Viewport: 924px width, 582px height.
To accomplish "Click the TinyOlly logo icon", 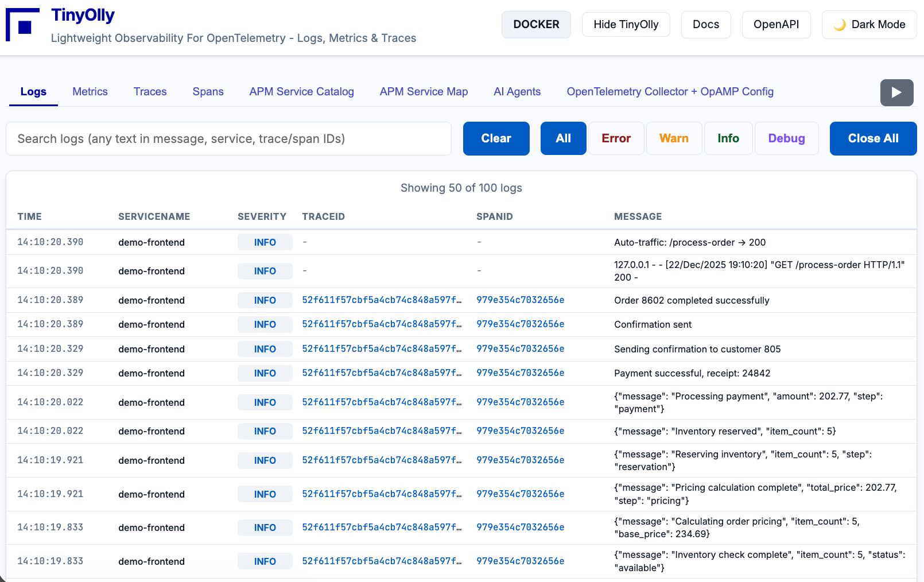I will click(x=23, y=25).
